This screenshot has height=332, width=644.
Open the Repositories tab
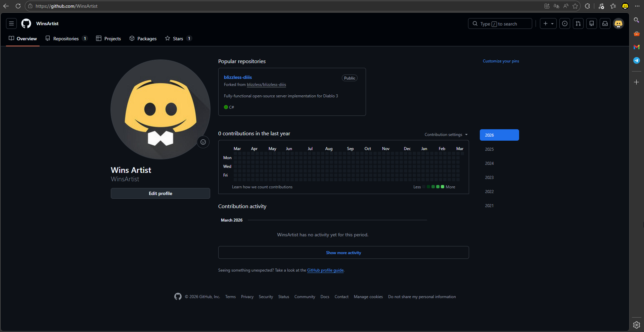click(66, 39)
